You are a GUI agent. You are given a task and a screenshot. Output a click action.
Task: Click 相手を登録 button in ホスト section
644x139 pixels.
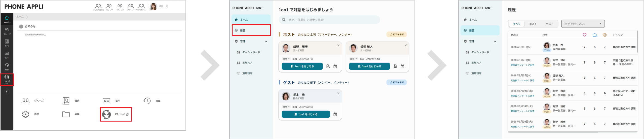(x=397, y=35)
